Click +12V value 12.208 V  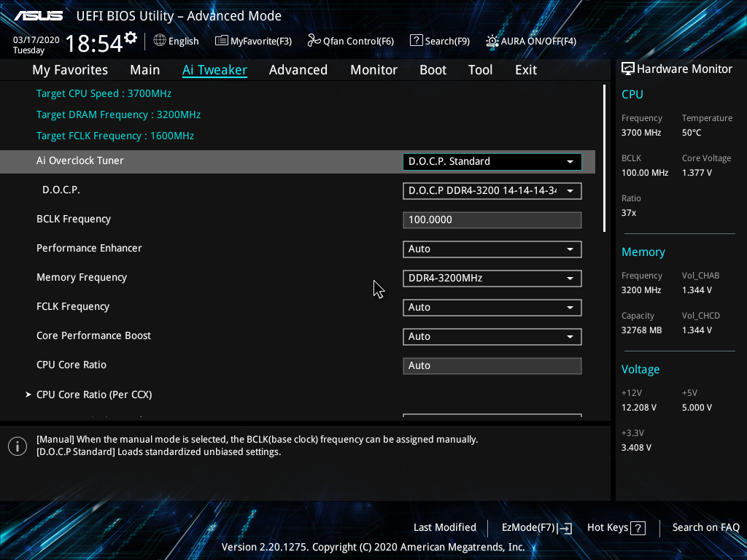click(639, 408)
